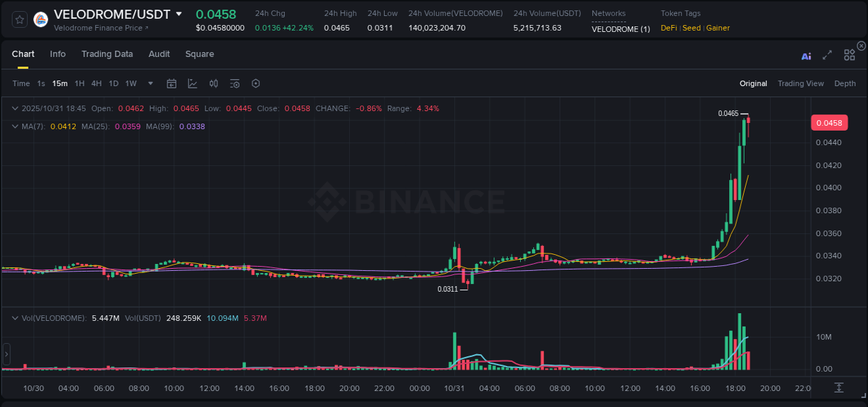Open the widget layout panel
Viewport: 868px width, 407px height.
(849, 54)
